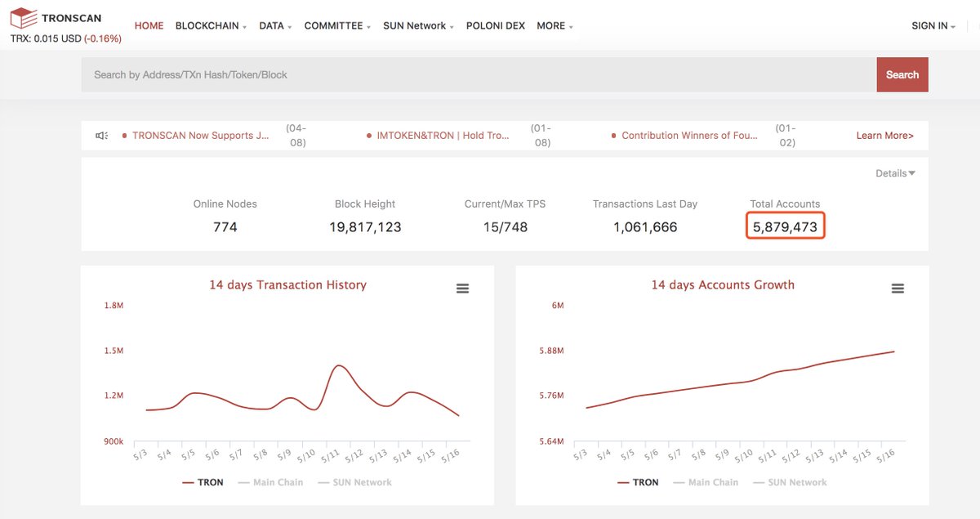
Task: Expand the COMMITTEE menu
Action: (x=337, y=25)
